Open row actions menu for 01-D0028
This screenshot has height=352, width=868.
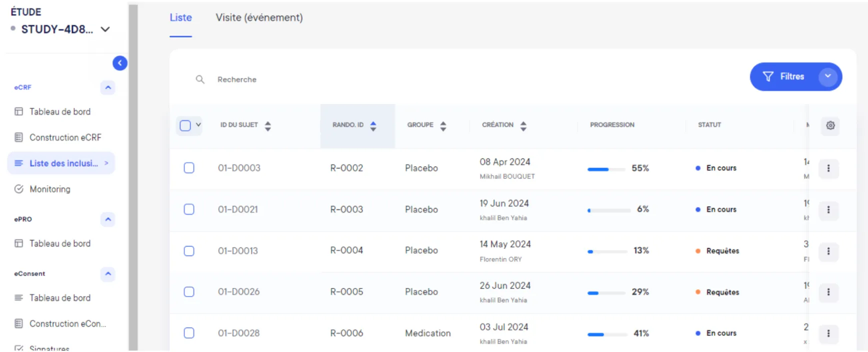828,333
